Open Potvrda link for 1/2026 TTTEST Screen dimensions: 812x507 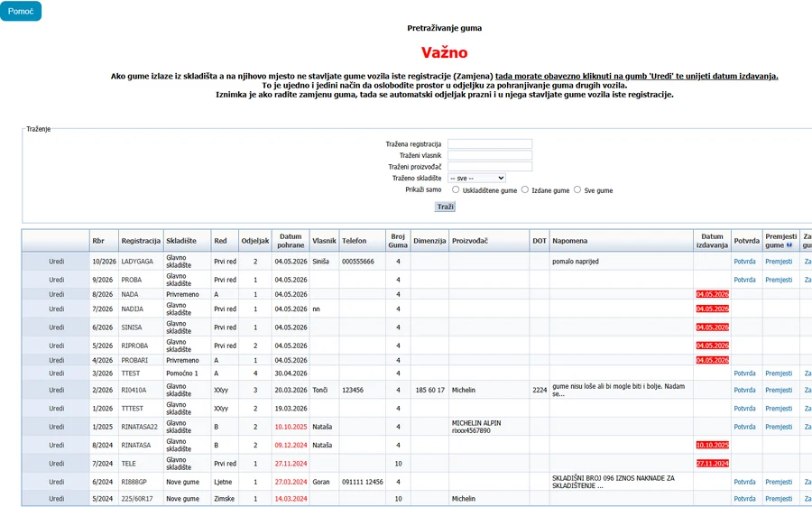point(744,409)
